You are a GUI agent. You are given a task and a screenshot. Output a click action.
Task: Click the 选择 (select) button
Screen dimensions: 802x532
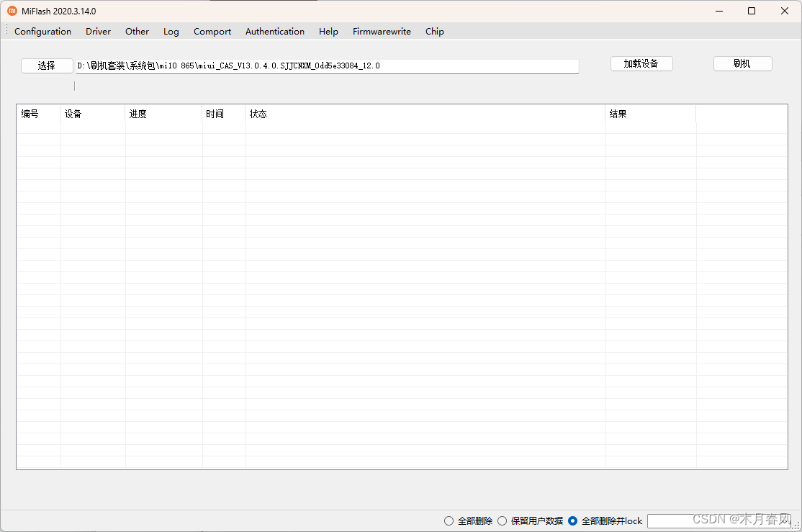pyautogui.click(x=47, y=66)
